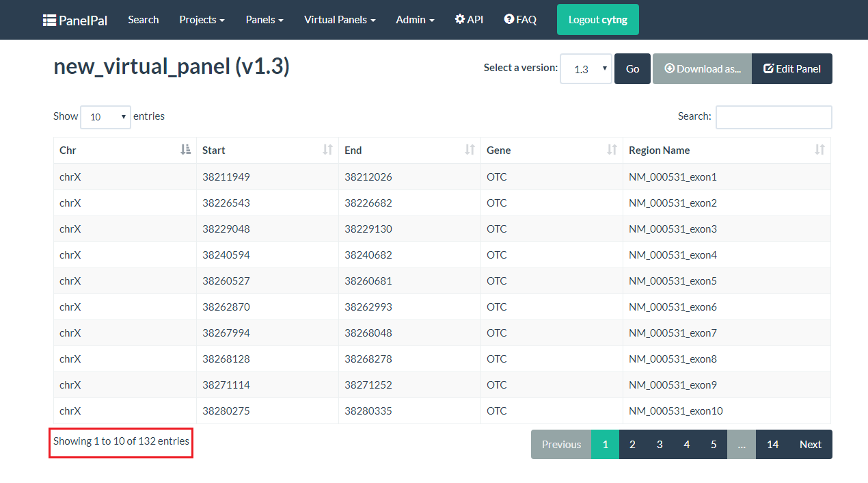Click the Chr column header
This screenshot has height=483, width=868.
[125, 151]
